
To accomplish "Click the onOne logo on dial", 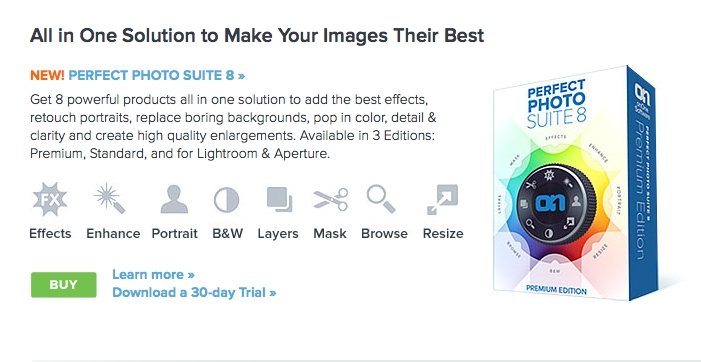I will point(549,203).
